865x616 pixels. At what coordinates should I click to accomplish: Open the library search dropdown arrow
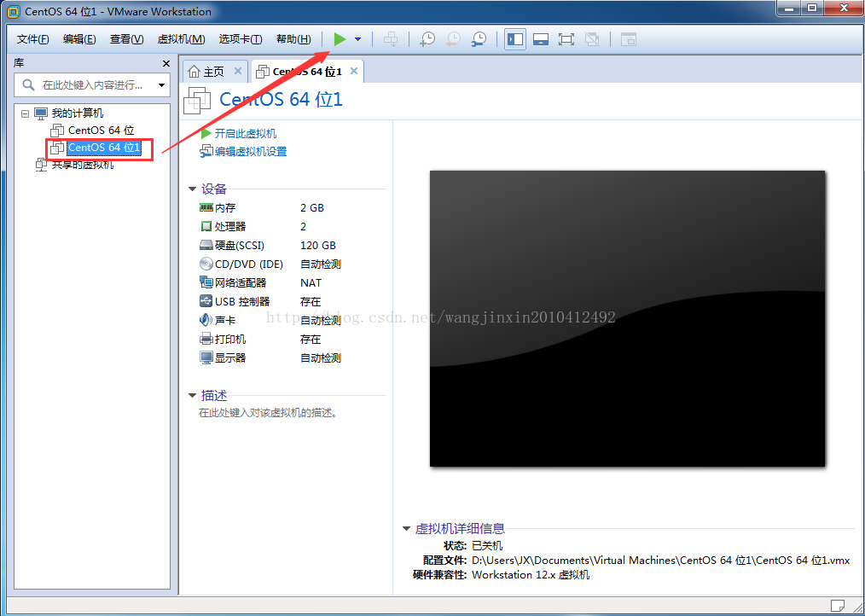point(161,85)
